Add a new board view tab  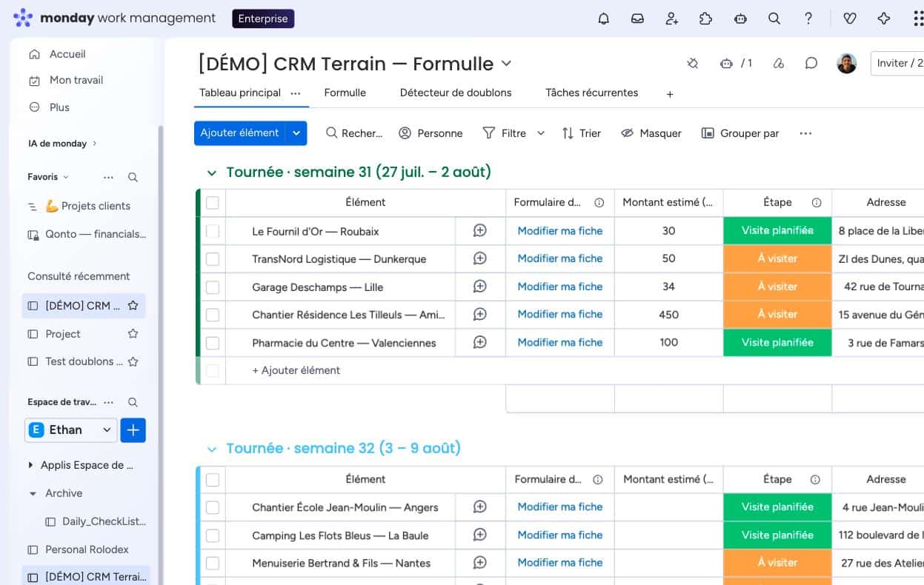tap(670, 94)
